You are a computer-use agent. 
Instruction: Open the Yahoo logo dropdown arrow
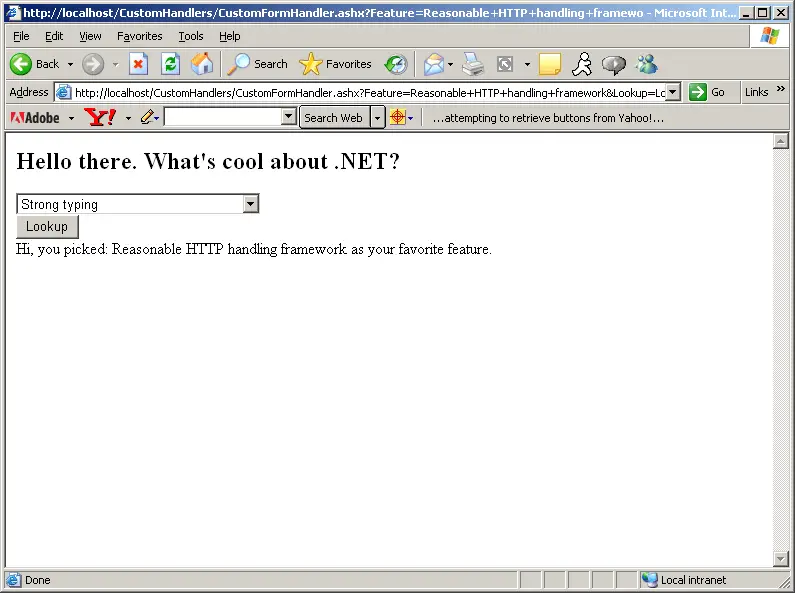128,119
